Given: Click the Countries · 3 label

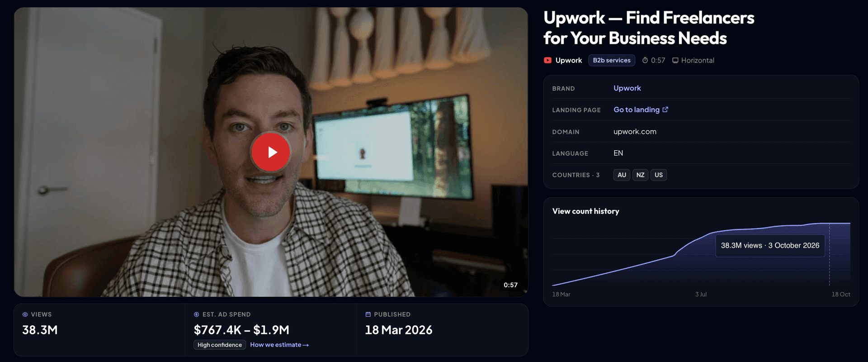Looking at the screenshot, I should 576,175.
